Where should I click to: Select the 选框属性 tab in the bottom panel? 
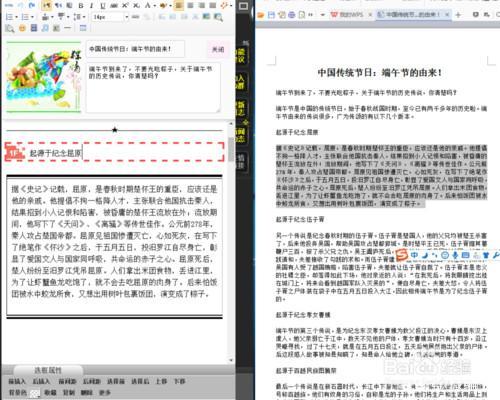coord(48,370)
